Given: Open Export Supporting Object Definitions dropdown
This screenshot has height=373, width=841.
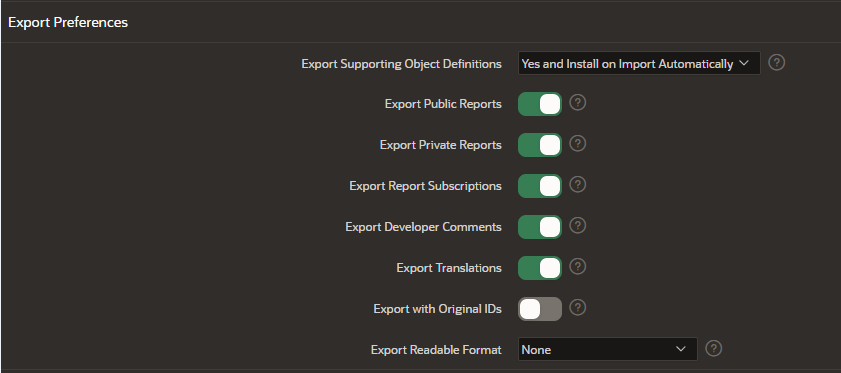Looking at the screenshot, I should [639, 63].
